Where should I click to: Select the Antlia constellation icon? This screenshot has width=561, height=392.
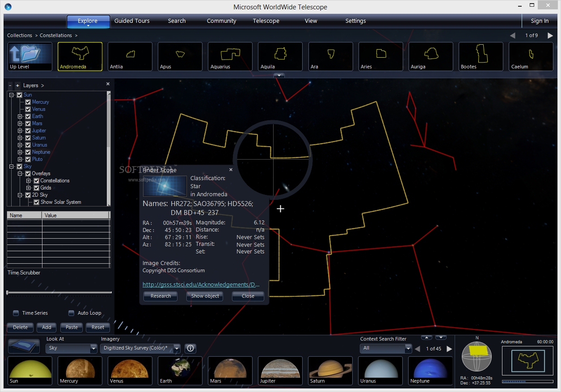(130, 57)
